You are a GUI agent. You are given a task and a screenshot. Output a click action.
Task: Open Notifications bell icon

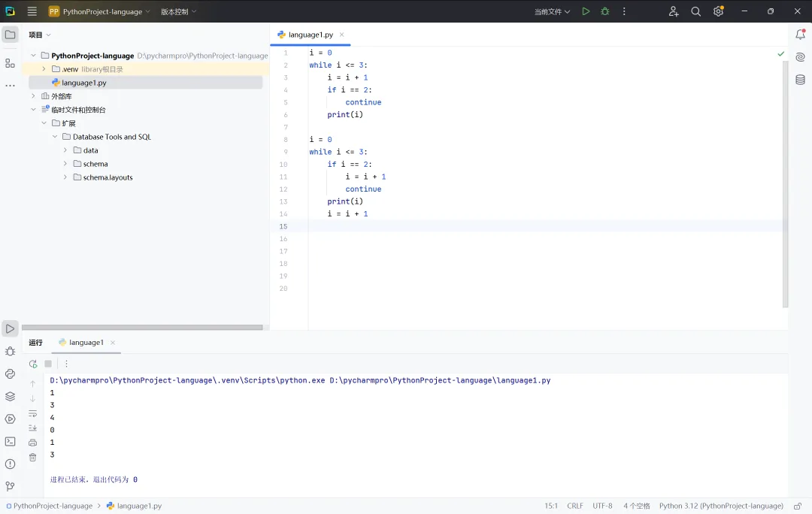click(x=800, y=35)
